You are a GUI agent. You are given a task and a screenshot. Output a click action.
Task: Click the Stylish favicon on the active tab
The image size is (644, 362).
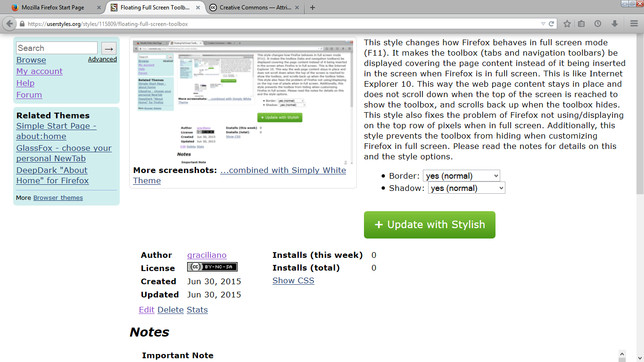[x=114, y=8]
